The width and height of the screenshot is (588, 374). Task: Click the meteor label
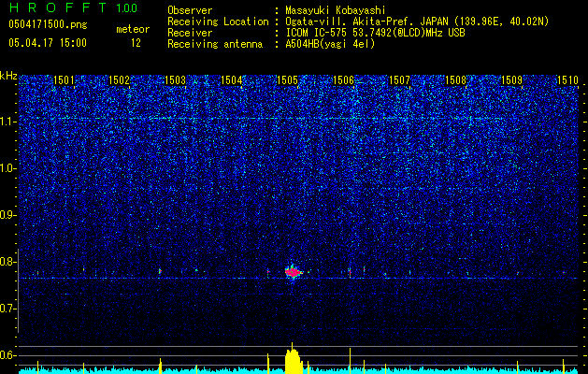133,29
